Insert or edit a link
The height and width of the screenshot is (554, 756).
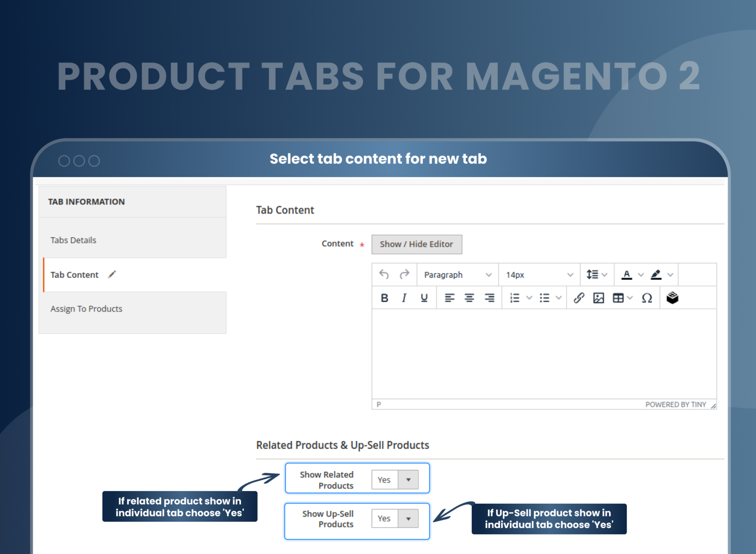pyautogui.click(x=579, y=298)
